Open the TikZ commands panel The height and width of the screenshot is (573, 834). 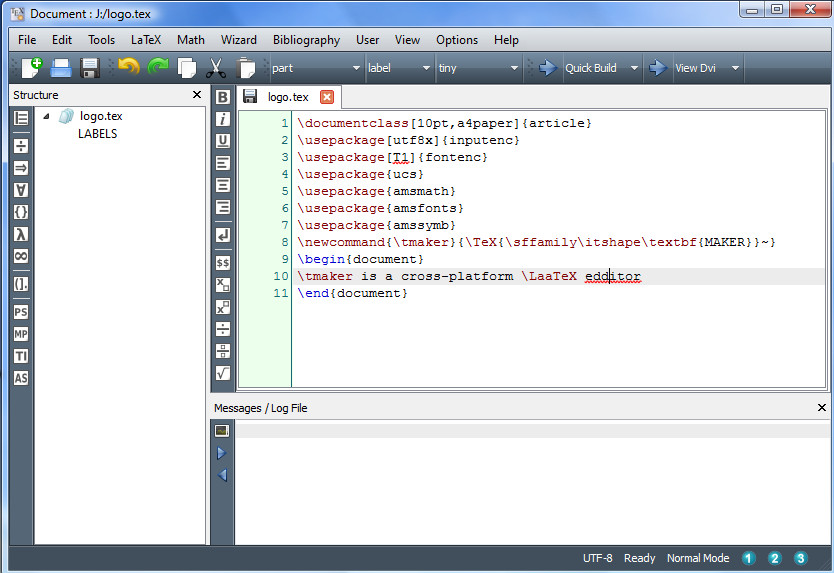coord(21,356)
